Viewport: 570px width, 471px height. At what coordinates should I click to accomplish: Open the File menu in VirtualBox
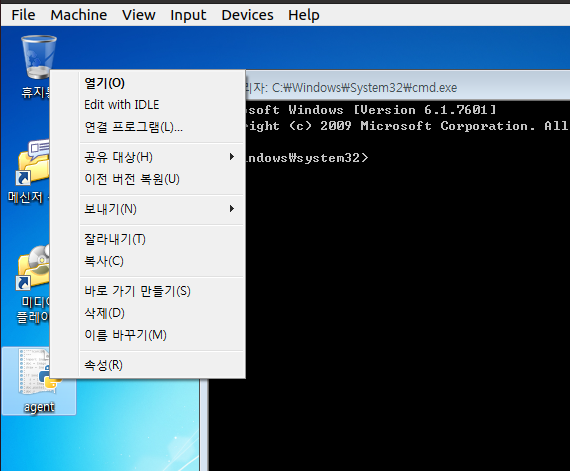23,15
